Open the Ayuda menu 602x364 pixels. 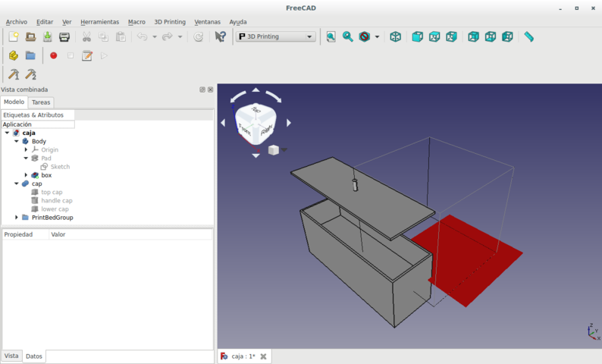(x=238, y=22)
